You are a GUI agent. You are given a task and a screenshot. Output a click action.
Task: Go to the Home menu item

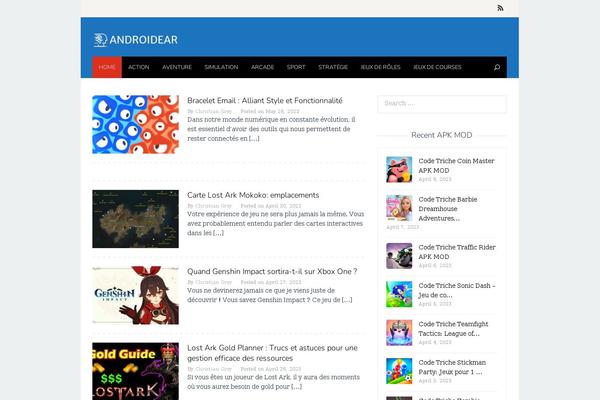coord(107,67)
